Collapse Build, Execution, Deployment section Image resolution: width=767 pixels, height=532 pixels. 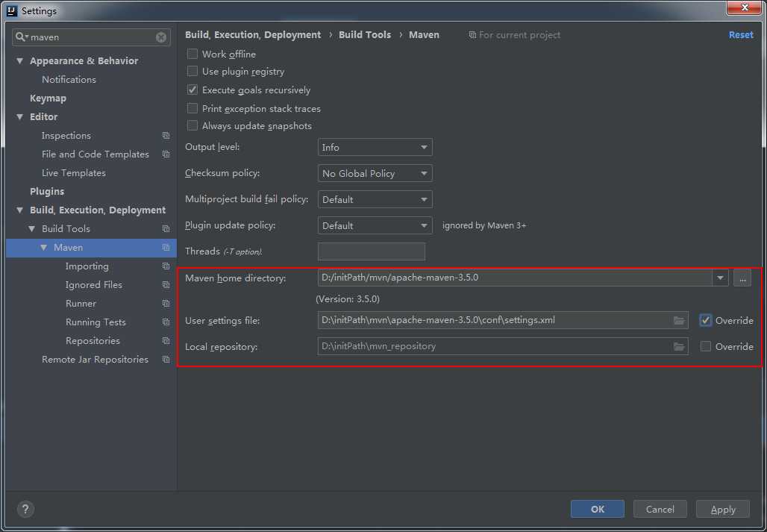[x=20, y=210]
